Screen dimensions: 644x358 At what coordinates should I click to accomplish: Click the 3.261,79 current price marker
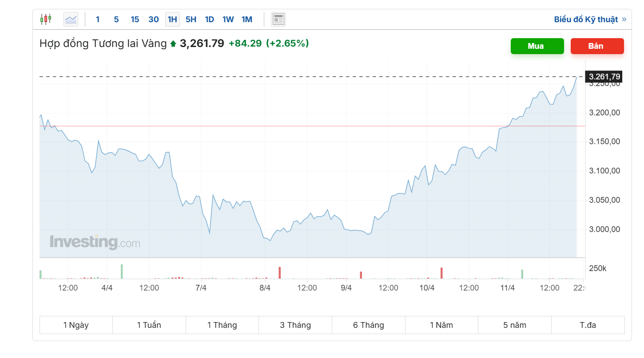[604, 77]
